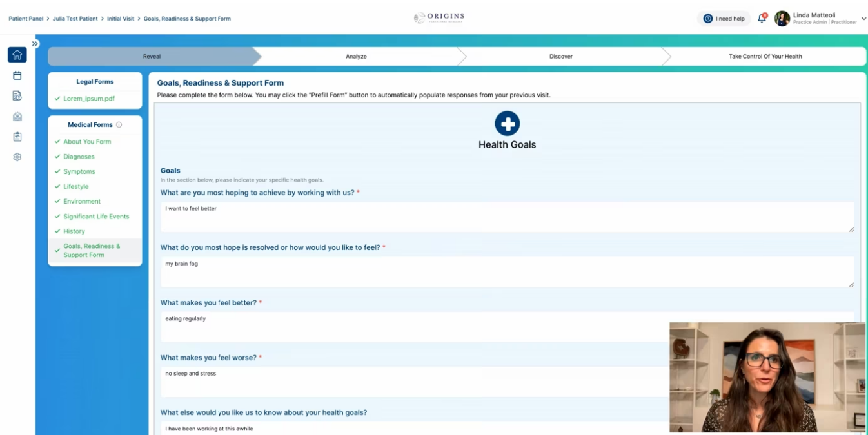This screenshot has width=868, height=435.
Task: Open Linda Matteoli profile avatar
Action: coord(782,19)
